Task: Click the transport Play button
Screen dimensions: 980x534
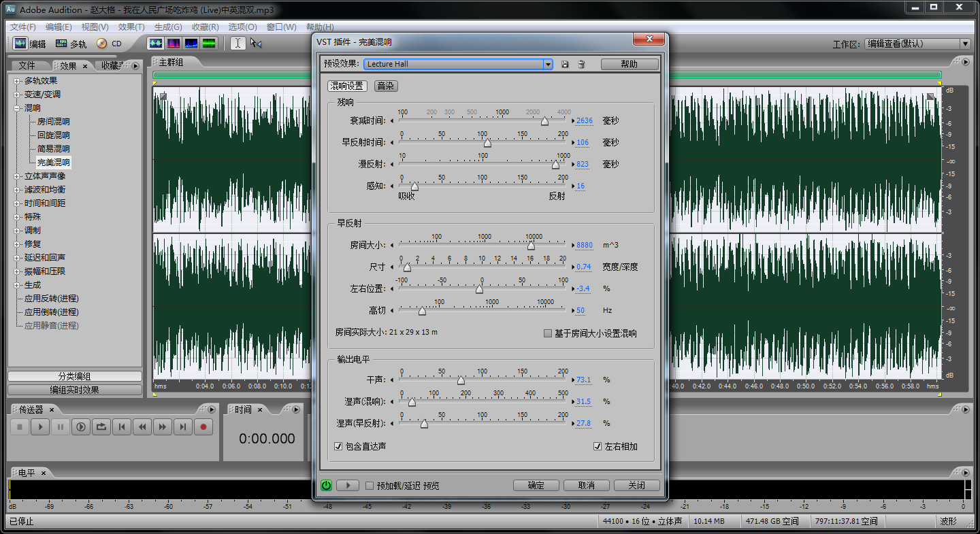Action: [x=40, y=427]
